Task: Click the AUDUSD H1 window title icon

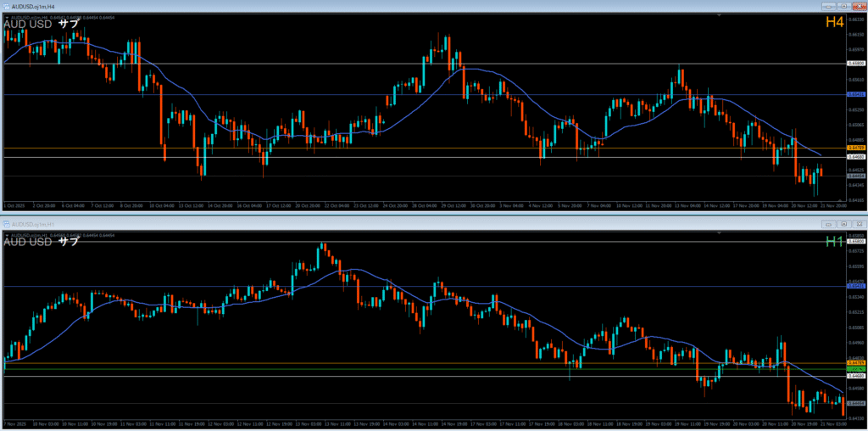Action: coord(7,224)
